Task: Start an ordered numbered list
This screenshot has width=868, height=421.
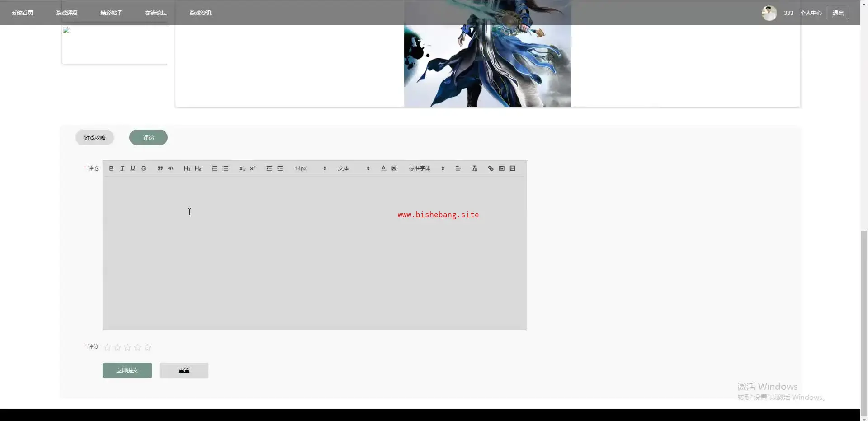Action: point(214,168)
